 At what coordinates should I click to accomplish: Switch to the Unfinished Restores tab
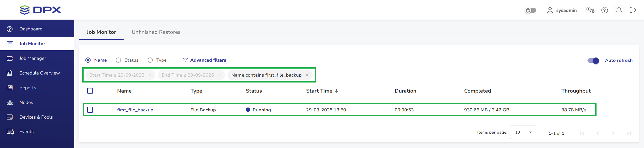pyautogui.click(x=156, y=32)
